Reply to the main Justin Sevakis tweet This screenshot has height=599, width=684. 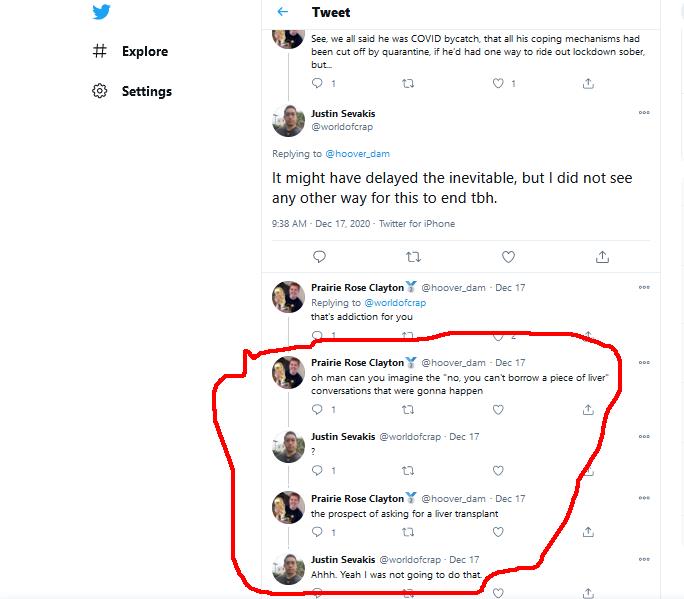click(x=318, y=257)
